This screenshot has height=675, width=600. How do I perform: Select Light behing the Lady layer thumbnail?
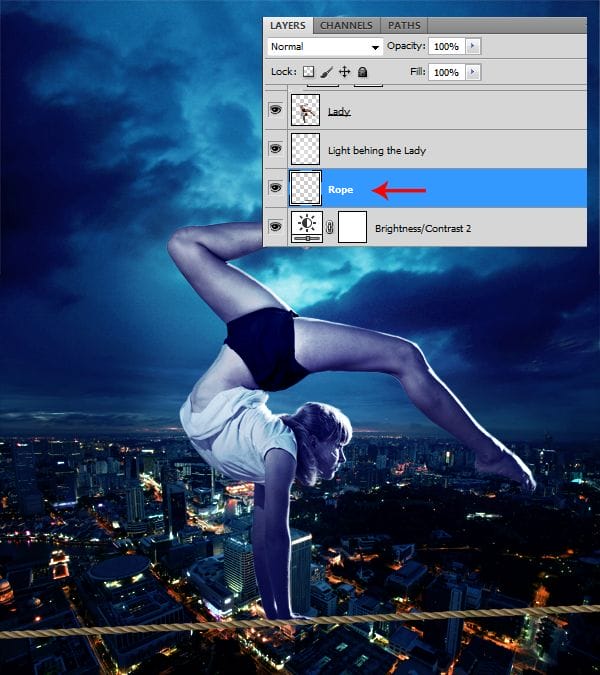click(x=306, y=149)
